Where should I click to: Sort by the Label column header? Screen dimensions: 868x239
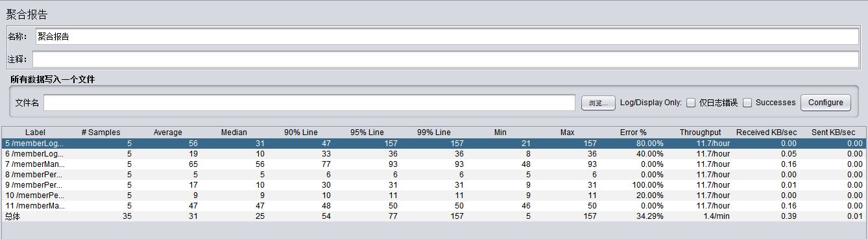click(35, 132)
